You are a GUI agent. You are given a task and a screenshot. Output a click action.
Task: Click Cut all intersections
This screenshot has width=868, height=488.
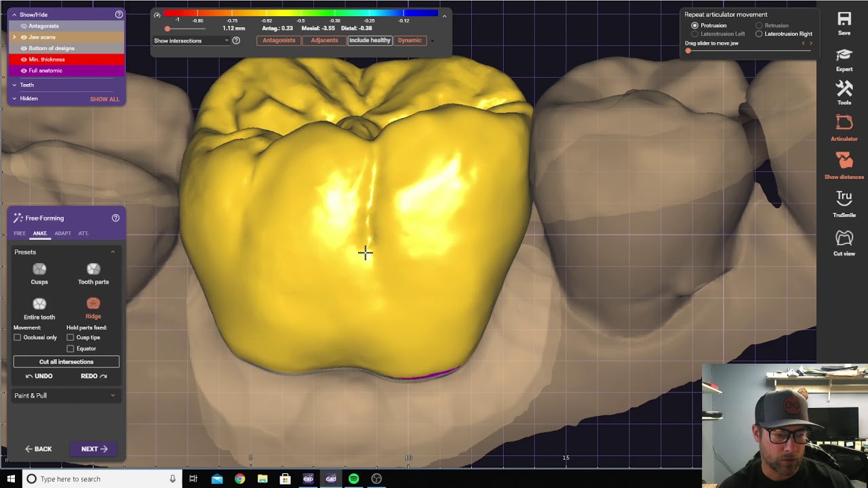[66, 362]
